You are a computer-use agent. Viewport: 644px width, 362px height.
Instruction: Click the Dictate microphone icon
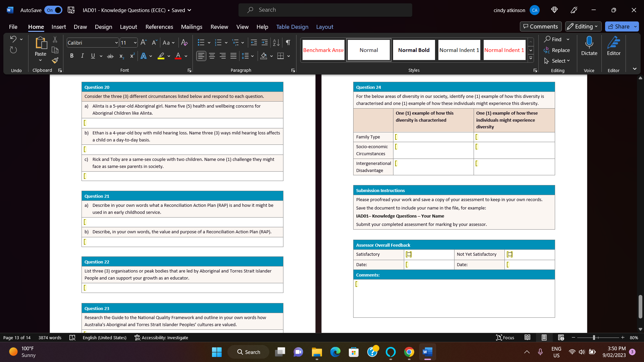589,43
